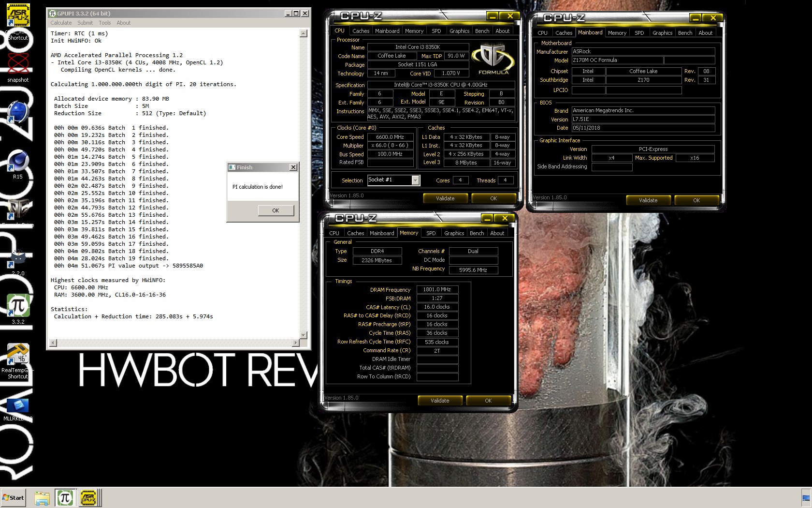Screen dimensions: 812x508
Task: Click the DRAM Frequency 1801.0 MHz value
Action: (x=437, y=289)
